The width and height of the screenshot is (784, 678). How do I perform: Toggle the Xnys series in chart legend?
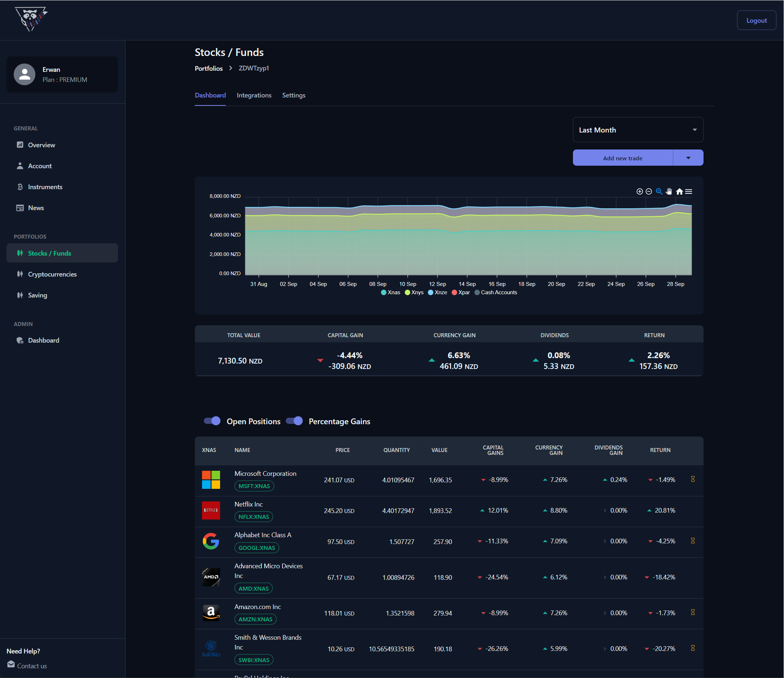click(x=414, y=292)
